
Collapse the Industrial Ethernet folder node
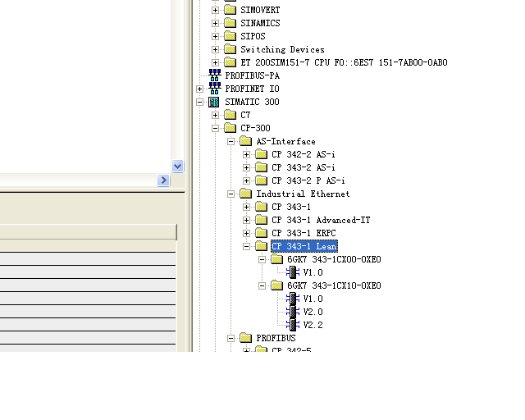point(231,194)
